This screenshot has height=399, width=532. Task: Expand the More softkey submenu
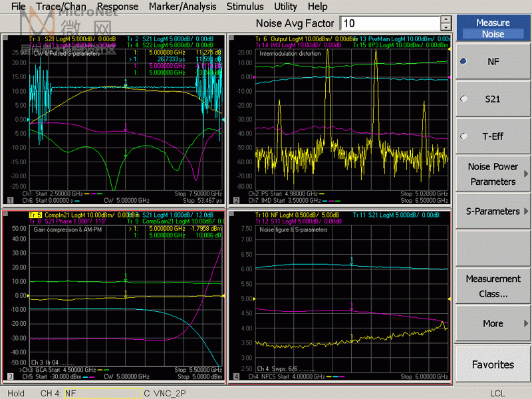pos(493,323)
